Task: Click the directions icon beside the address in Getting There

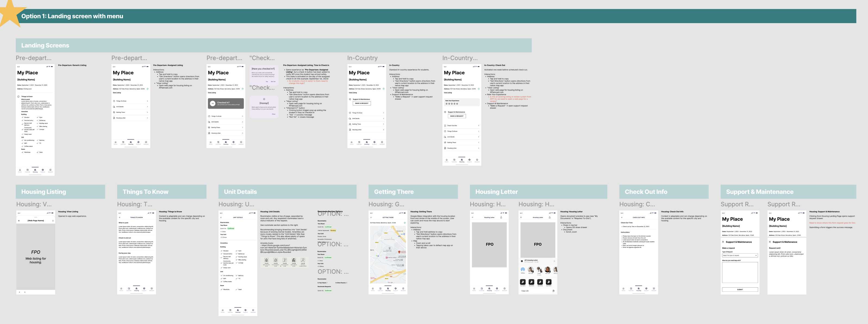Action: 405,223
